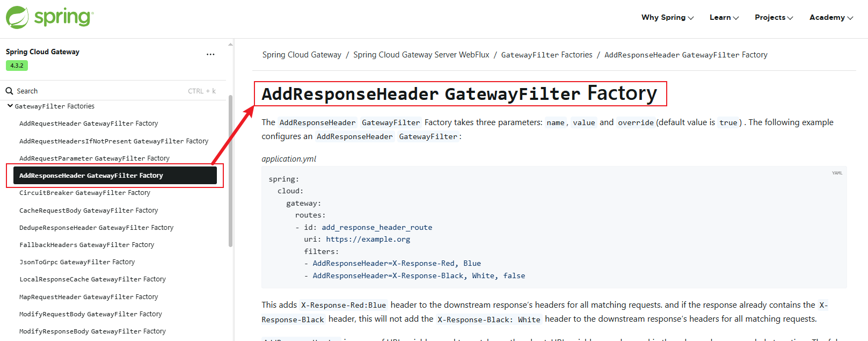Click the inline code true in paragraph

728,123
